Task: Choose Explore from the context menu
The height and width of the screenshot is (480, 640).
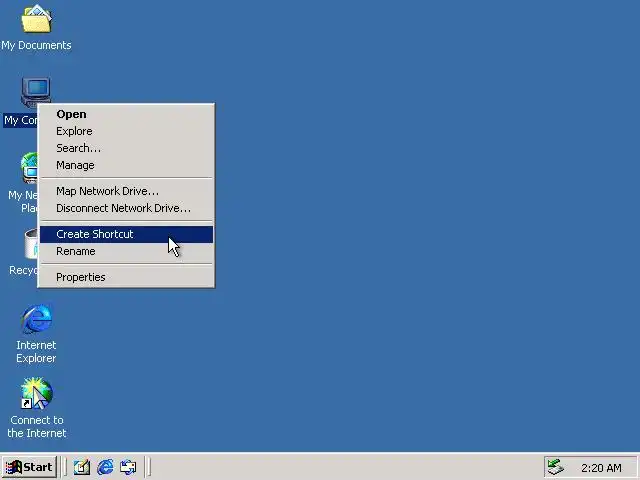Action: pos(126,131)
